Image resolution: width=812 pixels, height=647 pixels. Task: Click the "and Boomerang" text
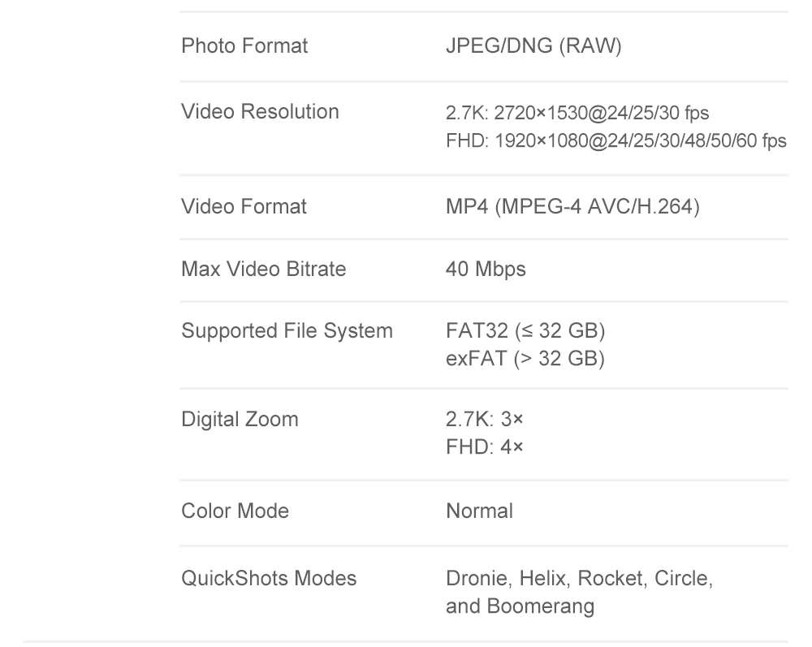point(520,606)
